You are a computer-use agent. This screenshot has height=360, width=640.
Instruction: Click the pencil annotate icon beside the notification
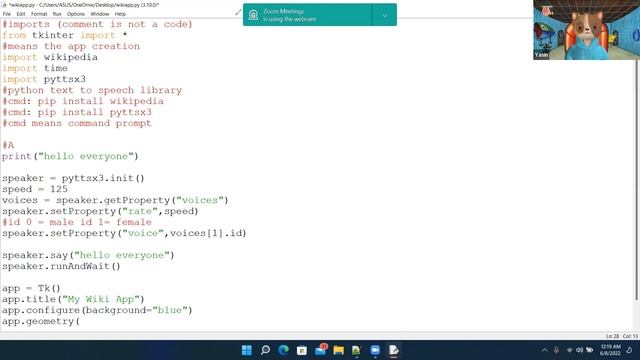(x=238, y=12)
